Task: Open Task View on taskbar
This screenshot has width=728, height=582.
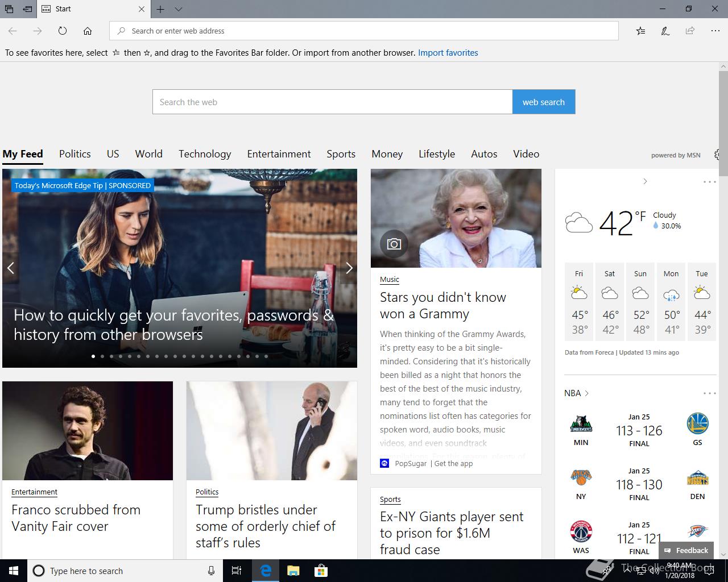Action: point(237,571)
